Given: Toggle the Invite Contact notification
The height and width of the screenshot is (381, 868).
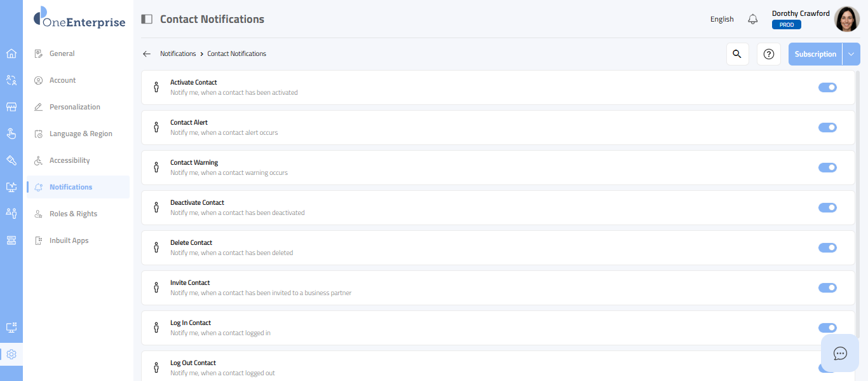Looking at the screenshot, I should [x=827, y=288].
